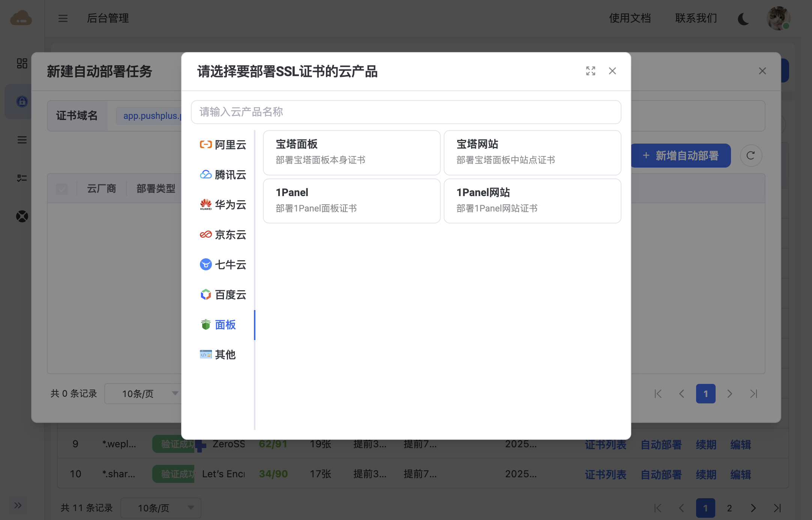This screenshot has width=812, height=520.
Task: Click the app.pushplus domain tag
Action: coord(149,116)
